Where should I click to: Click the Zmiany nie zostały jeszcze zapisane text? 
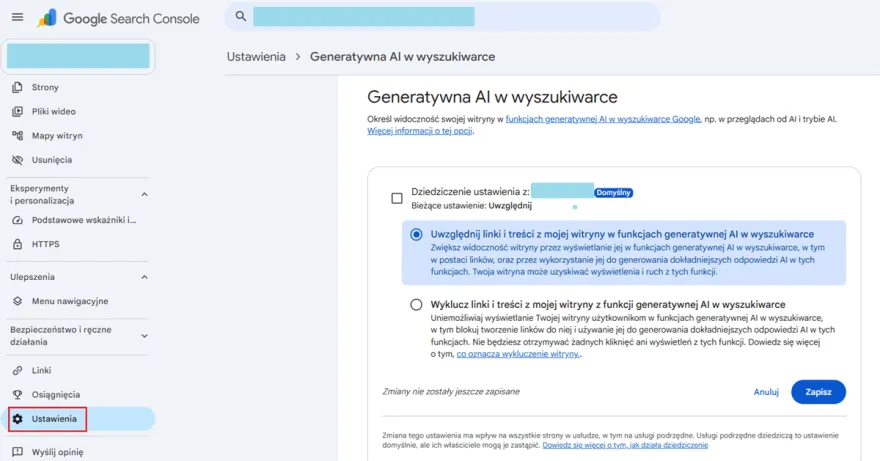point(451,391)
